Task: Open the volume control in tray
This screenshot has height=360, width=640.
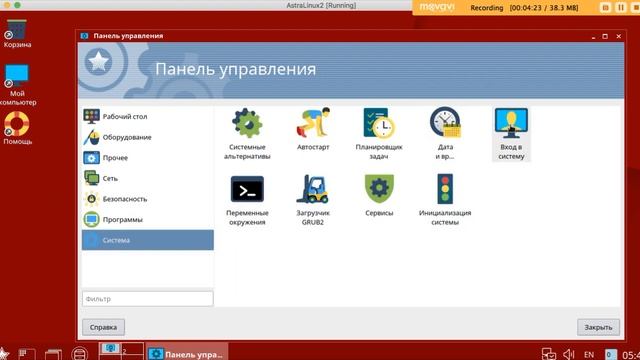Action: [569, 354]
